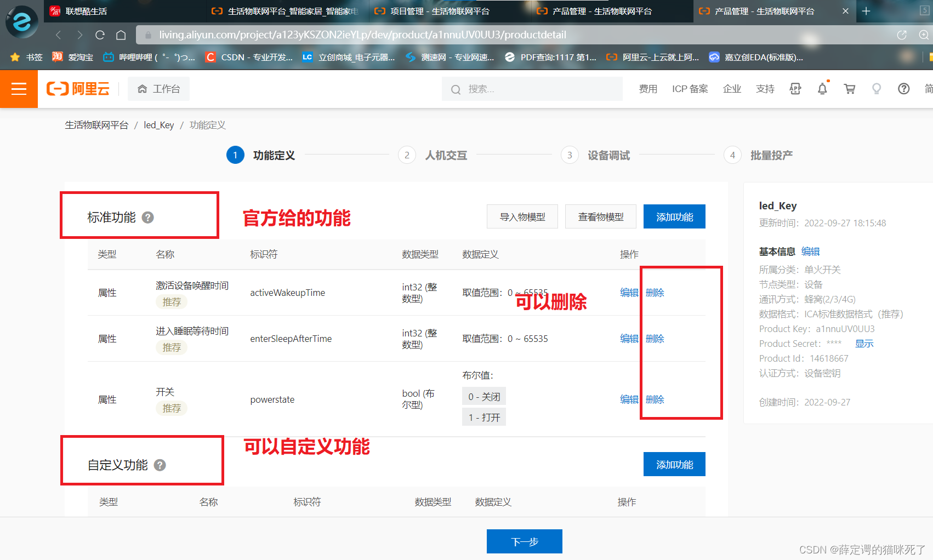Click 添加功能 in custom functions section

point(674,464)
